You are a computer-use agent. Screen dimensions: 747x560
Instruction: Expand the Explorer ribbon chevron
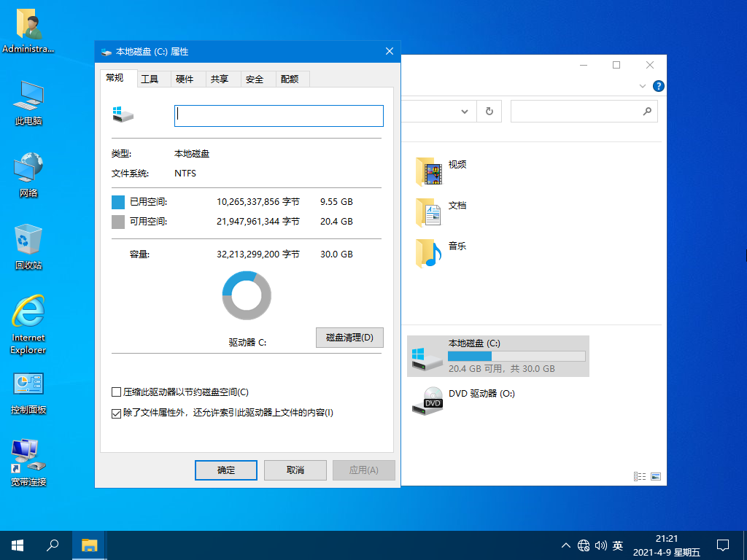tap(642, 86)
